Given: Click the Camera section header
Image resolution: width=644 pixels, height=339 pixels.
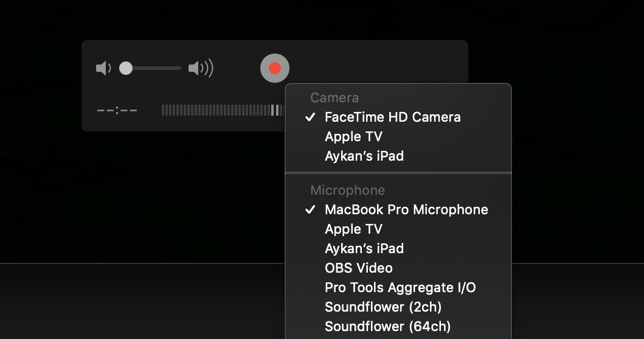Looking at the screenshot, I should pos(334,98).
